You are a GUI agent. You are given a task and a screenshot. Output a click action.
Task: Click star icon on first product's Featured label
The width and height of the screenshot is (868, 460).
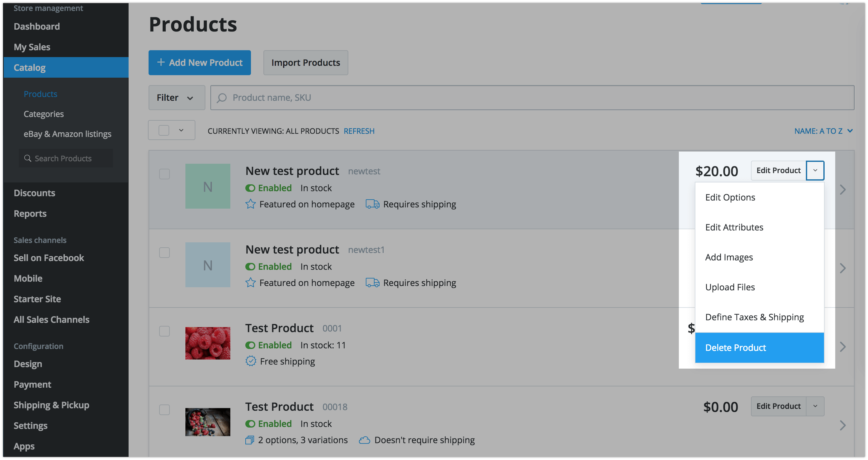[x=250, y=204]
